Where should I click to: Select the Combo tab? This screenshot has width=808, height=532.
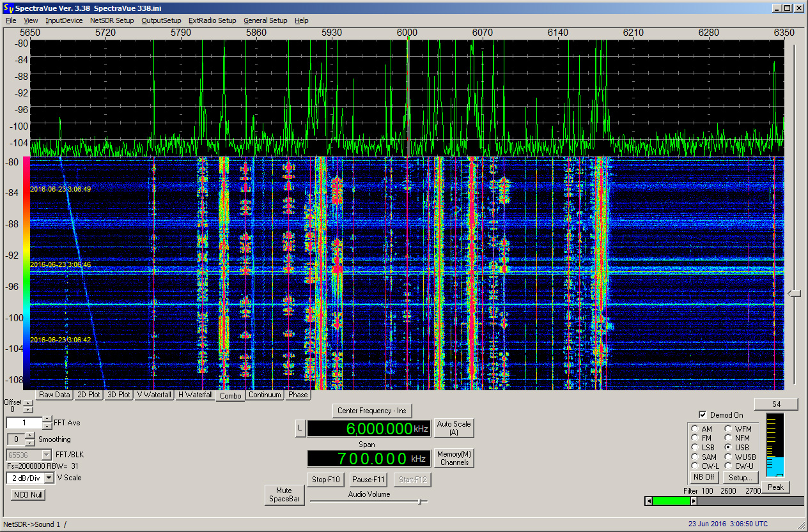[231, 395]
